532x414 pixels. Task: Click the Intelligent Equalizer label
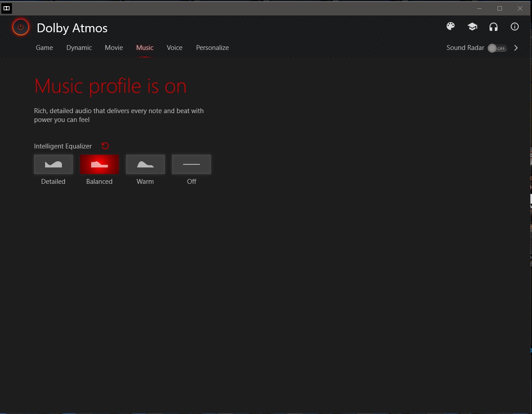click(x=63, y=146)
